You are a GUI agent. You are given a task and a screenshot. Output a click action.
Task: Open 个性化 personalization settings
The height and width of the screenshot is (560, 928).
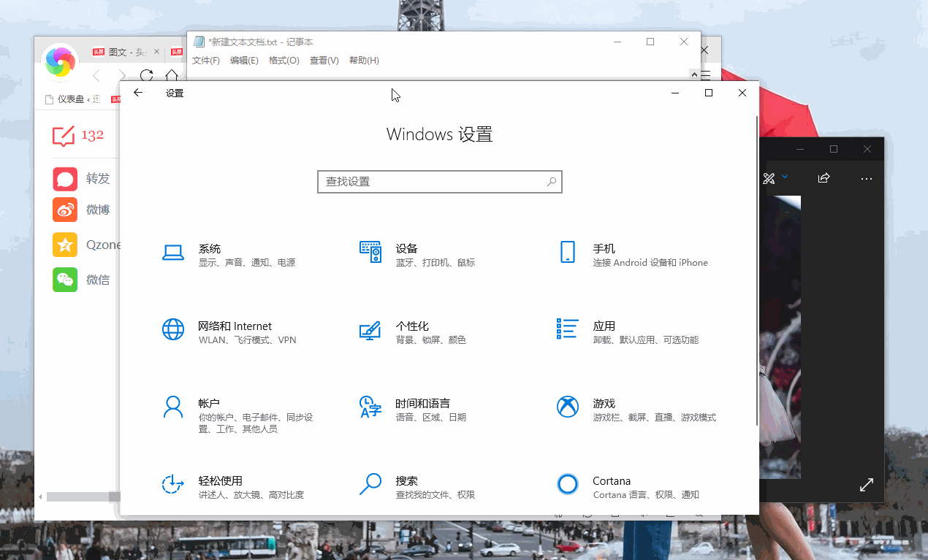coord(370,329)
